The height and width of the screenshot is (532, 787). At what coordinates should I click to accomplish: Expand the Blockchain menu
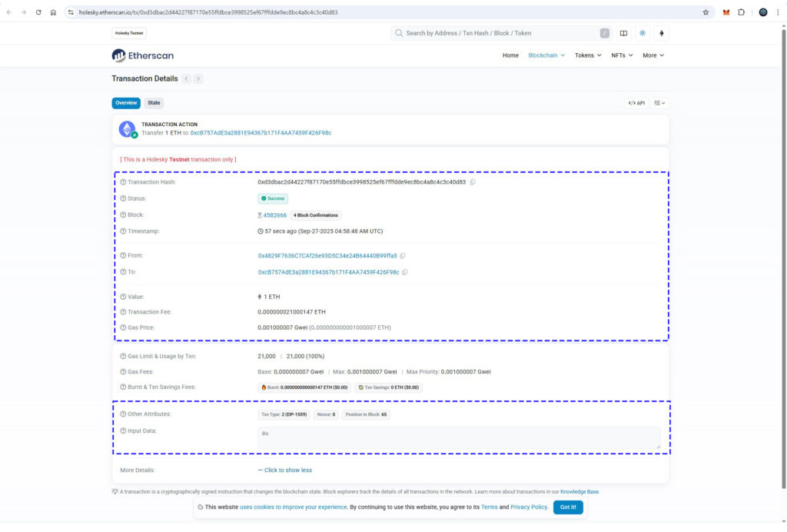pyautogui.click(x=546, y=55)
